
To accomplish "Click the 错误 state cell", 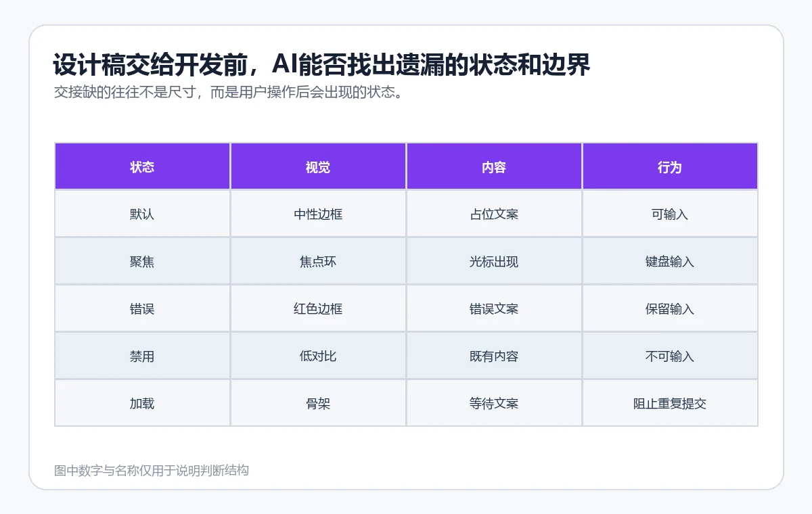I will (142, 308).
